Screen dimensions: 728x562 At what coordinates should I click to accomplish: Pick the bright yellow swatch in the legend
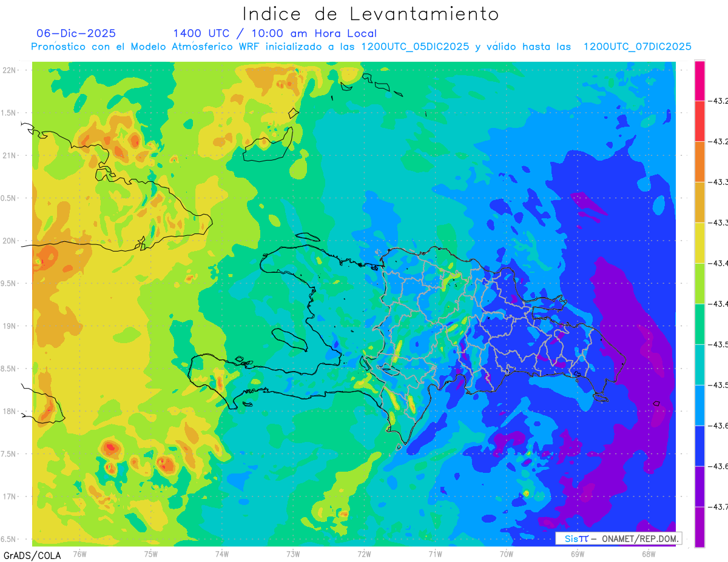[699, 243]
